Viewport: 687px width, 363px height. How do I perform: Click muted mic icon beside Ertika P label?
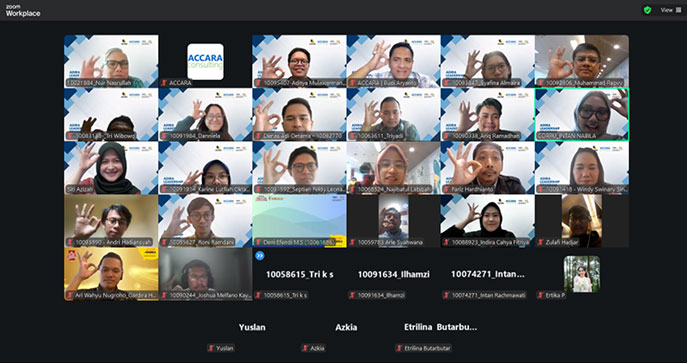[x=541, y=295]
